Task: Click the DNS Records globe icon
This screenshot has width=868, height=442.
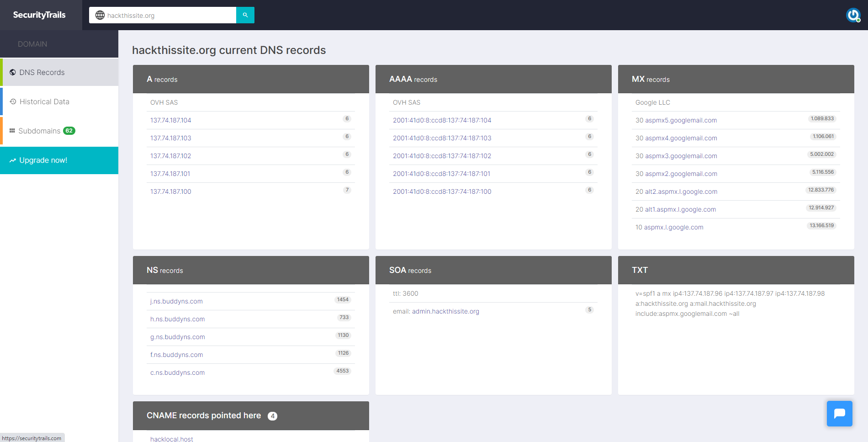Action: point(13,72)
